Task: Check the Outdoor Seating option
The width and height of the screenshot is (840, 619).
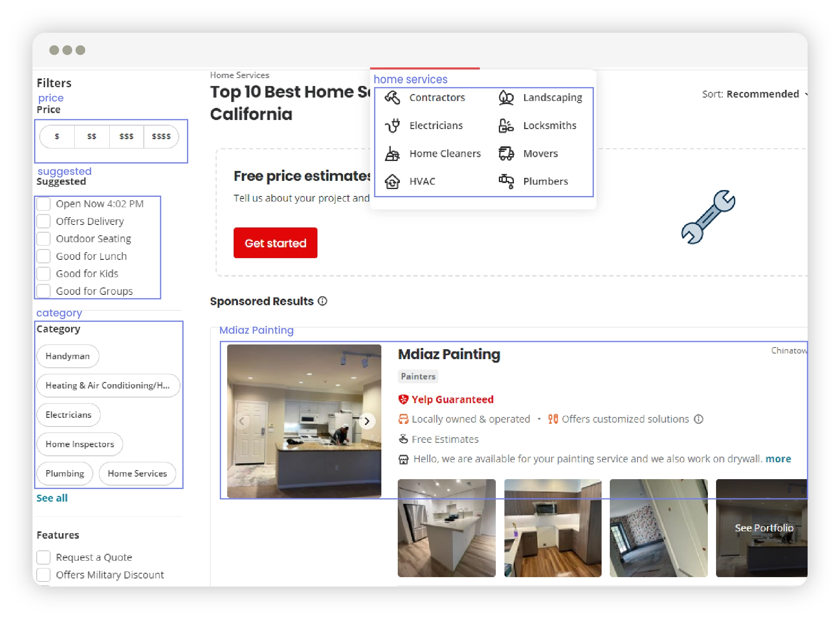Action: coord(44,239)
